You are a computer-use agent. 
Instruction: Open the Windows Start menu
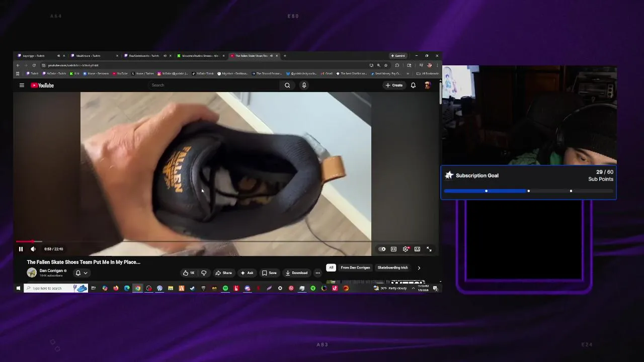[x=18, y=288]
